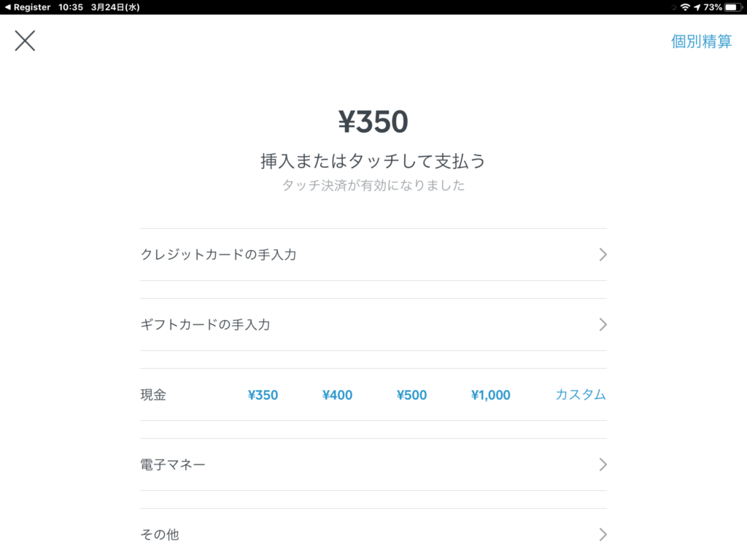Viewport: 747px width, 560px height.
Task: Tap カスタム custom cash amount
Action: pyautogui.click(x=581, y=394)
